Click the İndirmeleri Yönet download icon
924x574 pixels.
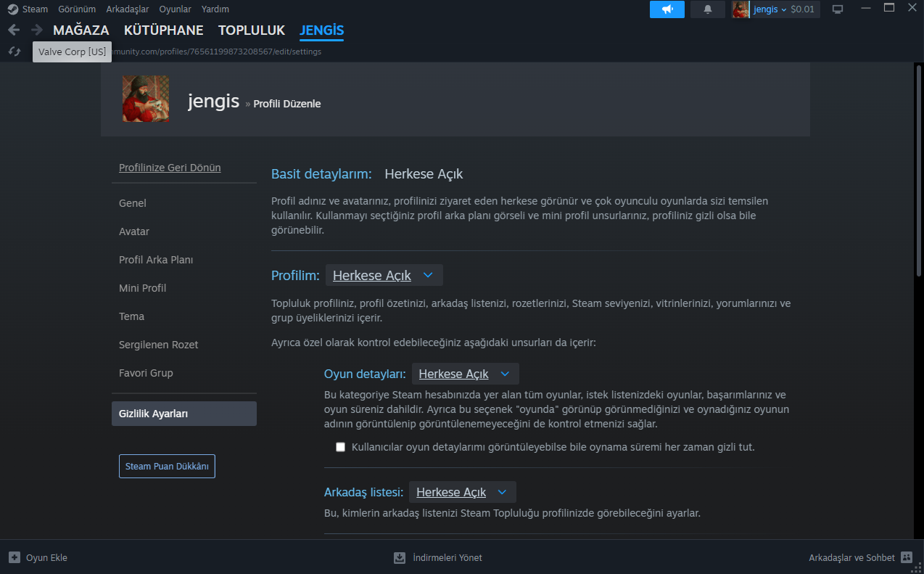point(400,557)
